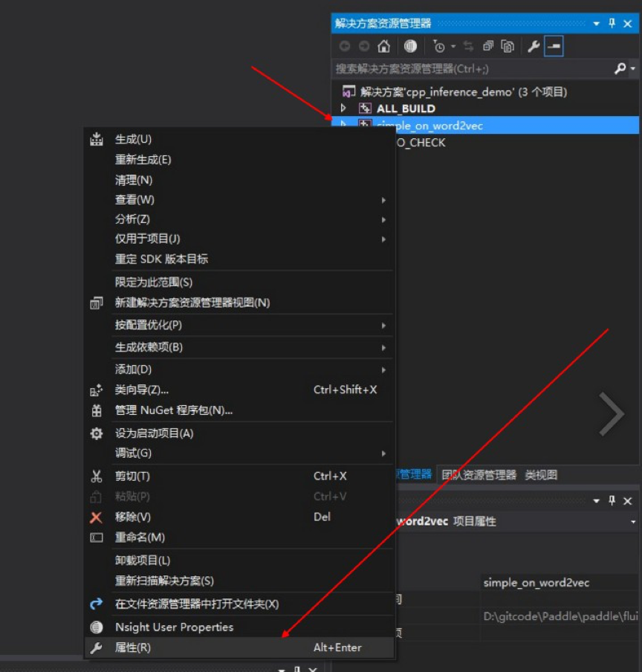Viewport: 642px width, 672px height.
Task: Click the D:\gitcode\Paddle path property value
Action: click(560, 616)
